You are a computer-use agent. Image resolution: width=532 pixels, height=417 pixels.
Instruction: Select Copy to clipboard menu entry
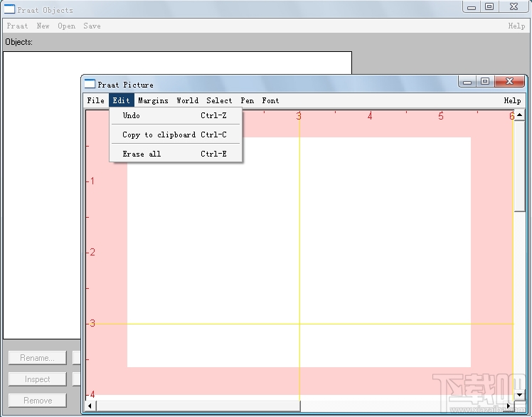(176, 134)
